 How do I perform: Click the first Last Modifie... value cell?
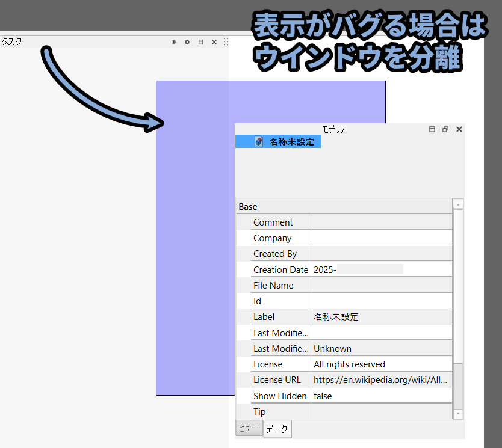click(381, 333)
